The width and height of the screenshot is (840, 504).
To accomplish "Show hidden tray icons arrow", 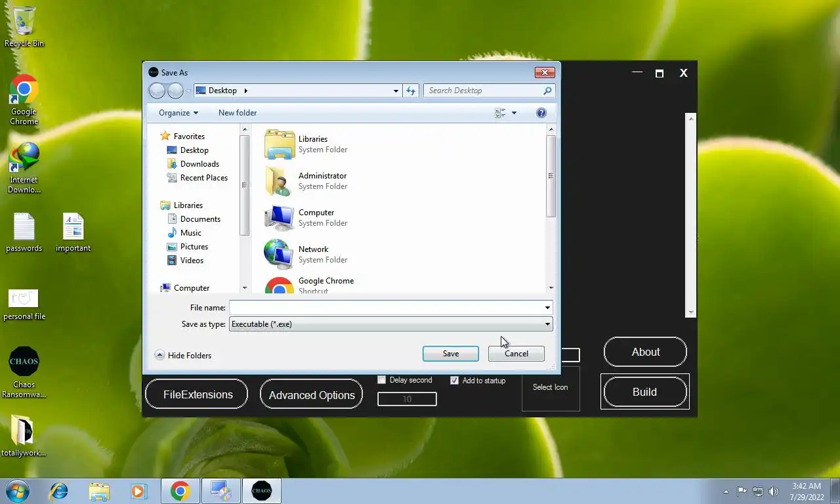I will (726, 492).
